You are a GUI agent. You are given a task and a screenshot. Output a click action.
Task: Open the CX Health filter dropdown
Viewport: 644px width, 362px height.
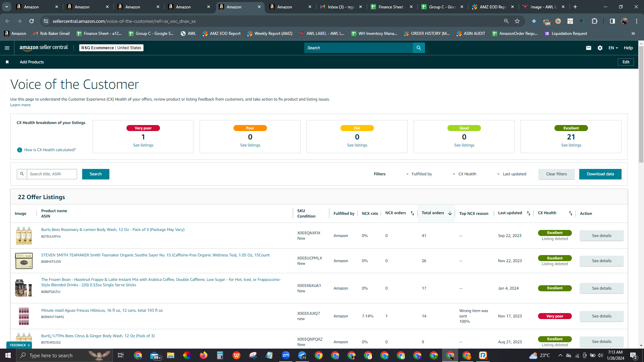click(465, 174)
